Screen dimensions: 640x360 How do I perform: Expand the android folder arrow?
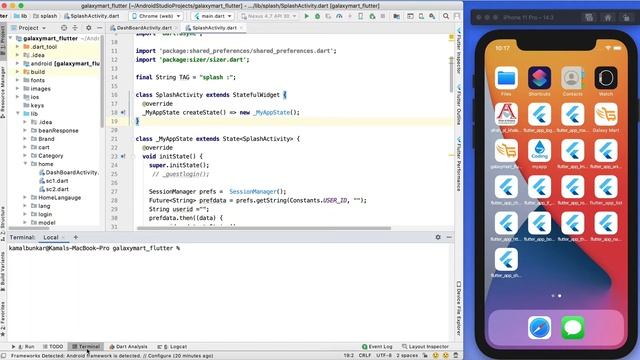click(18, 63)
